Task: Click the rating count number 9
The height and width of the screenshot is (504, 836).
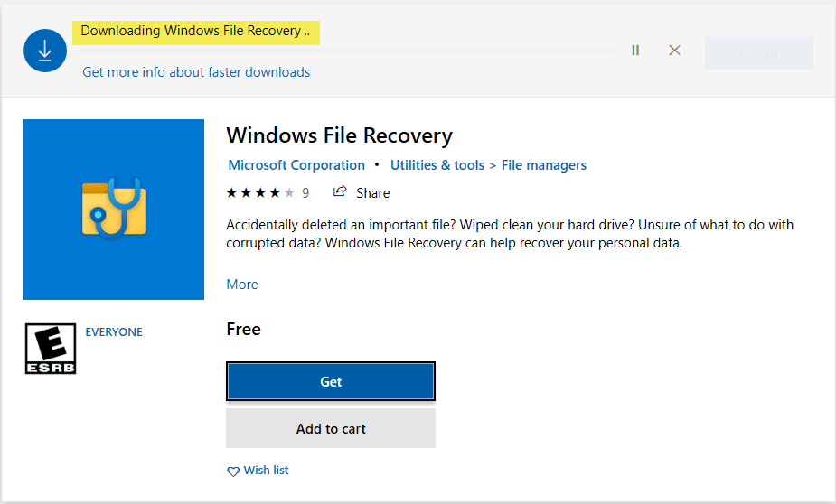Action: coord(305,192)
